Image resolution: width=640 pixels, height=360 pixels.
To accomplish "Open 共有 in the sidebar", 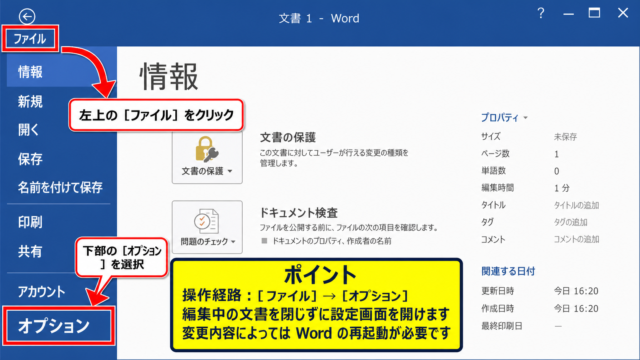I will click(x=30, y=251).
